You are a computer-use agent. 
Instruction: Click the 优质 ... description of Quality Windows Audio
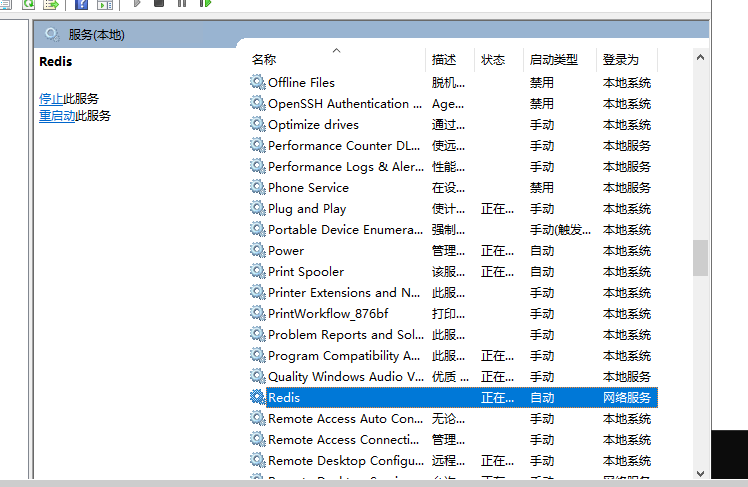(450, 376)
